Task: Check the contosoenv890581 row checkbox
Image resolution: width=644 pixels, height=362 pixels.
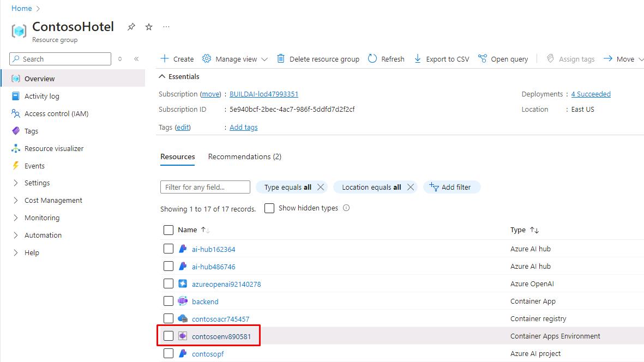Action: click(168, 336)
